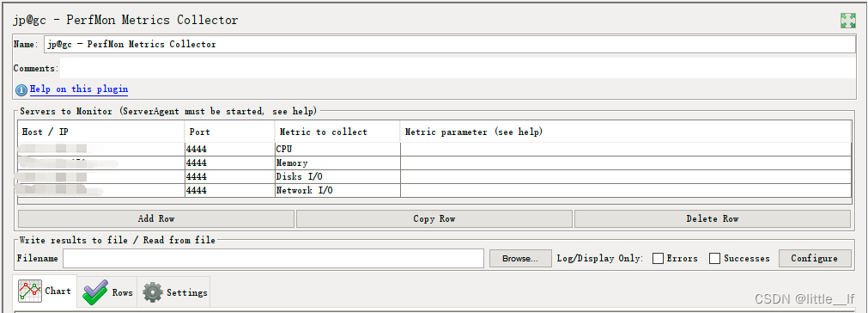Viewport: 868px width, 313px height.
Task: Select the 4444 port cell in Network I/O row
Action: click(229, 191)
